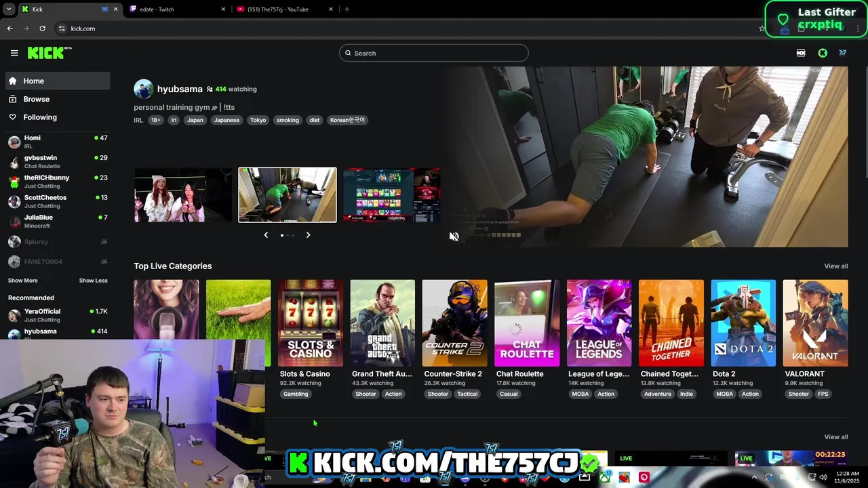Screen dimensions: 868x488
Task: Bookmark page with star icon
Action: pyautogui.click(x=762, y=28)
